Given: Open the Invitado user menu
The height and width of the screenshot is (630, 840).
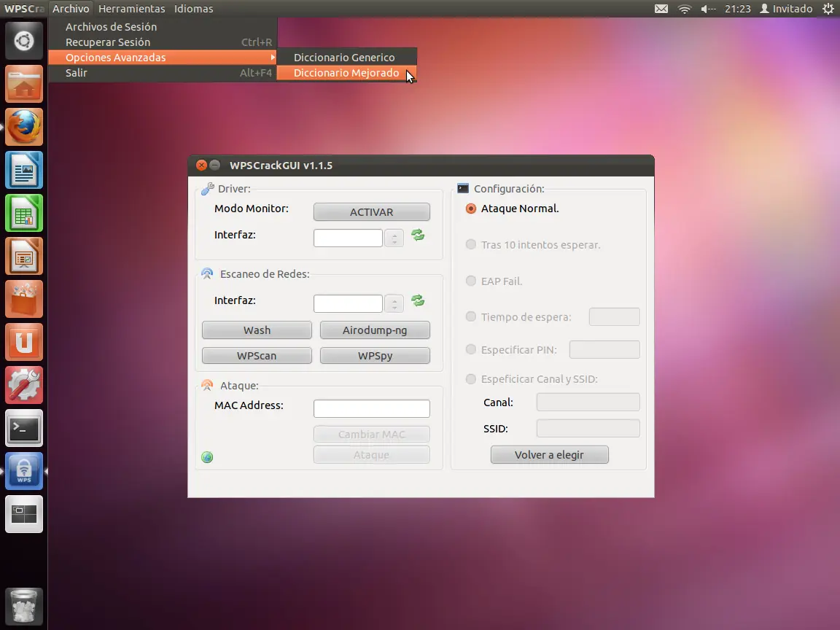Looking at the screenshot, I should (787, 9).
